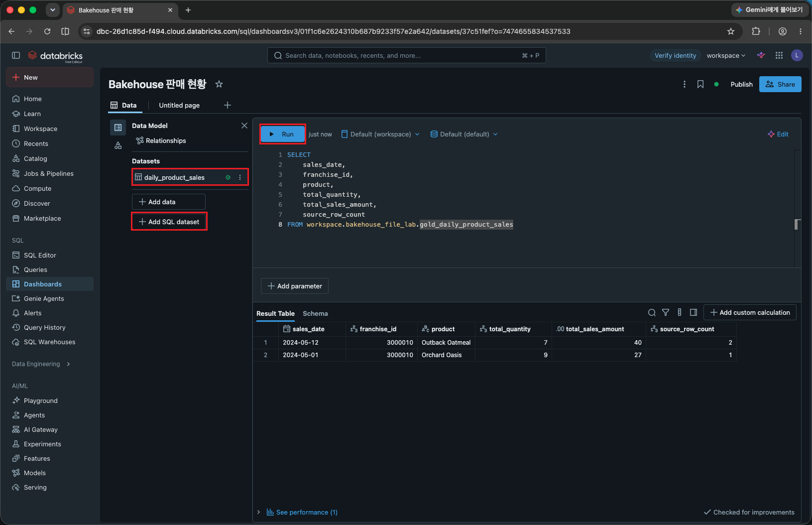Star the Bakehouse dashboard title
This screenshot has height=525, width=812.
(219, 84)
